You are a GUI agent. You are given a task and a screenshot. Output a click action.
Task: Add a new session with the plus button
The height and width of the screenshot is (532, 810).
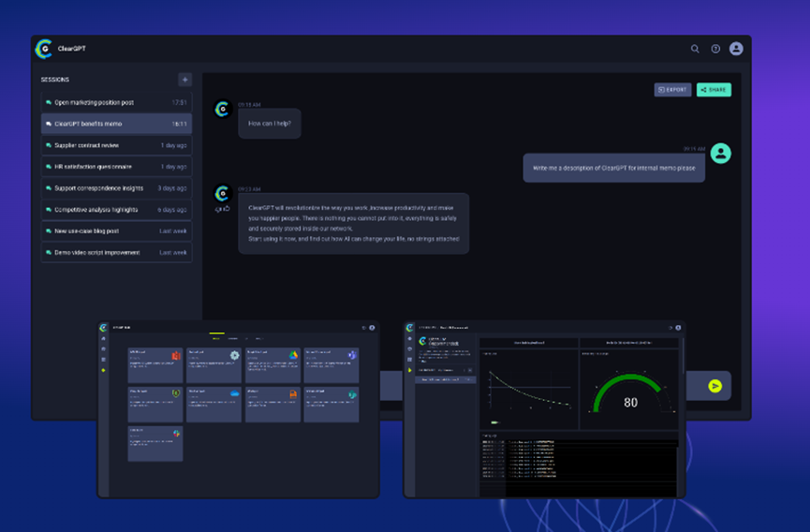[184, 80]
